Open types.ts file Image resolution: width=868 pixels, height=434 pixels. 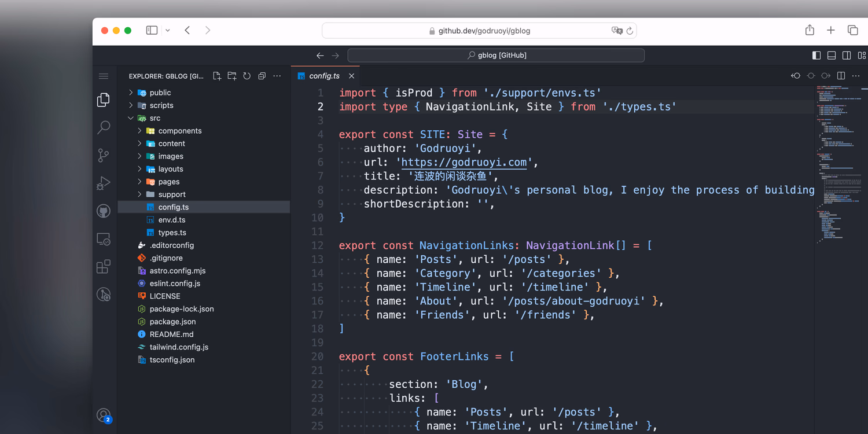pos(204,233)
